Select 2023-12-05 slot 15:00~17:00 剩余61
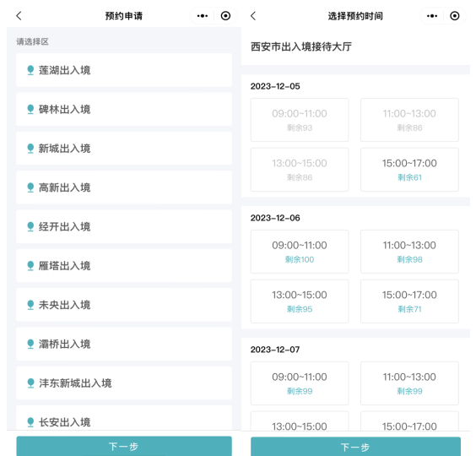Screen dimensions: 476x456 coord(409,170)
